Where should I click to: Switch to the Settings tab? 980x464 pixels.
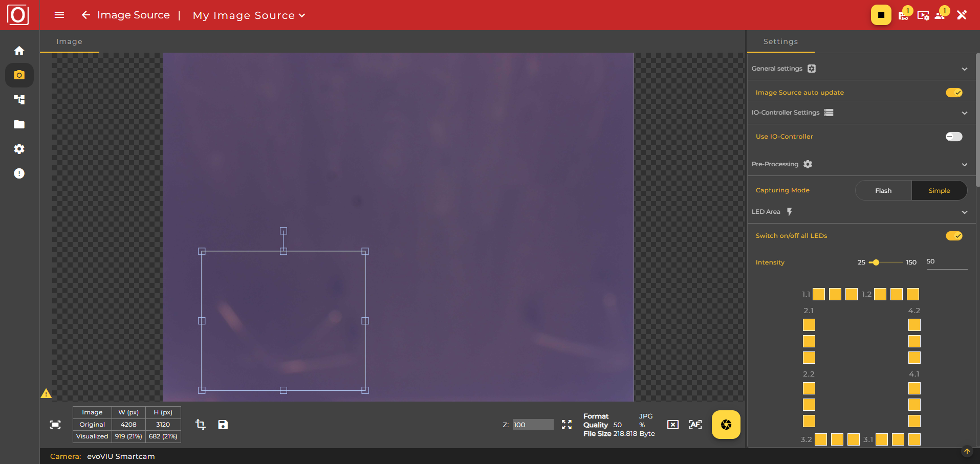pos(780,41)
